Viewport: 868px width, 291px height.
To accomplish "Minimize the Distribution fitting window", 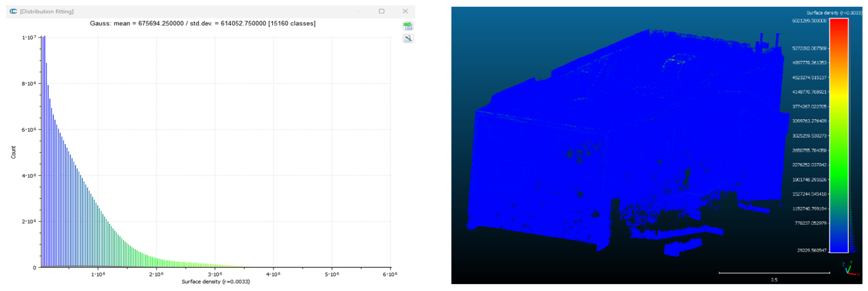I will (358, 11).
